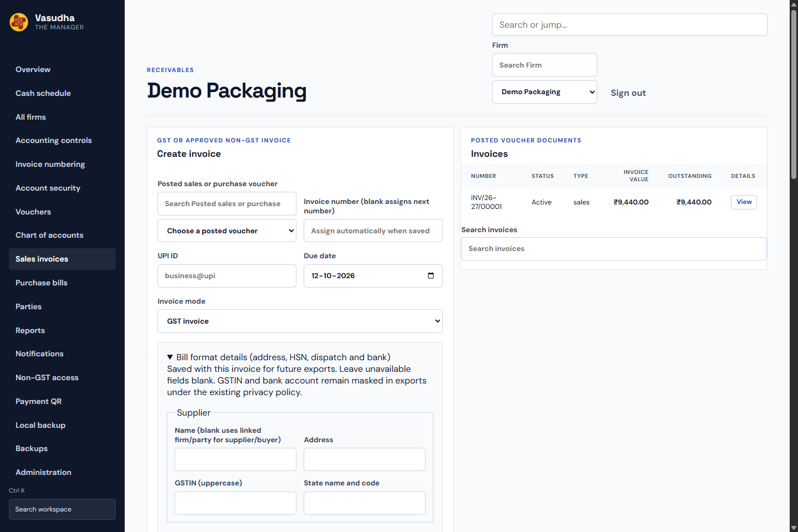Open the Invoice mode dropdown
Screen dimensions: 798x532
tap(300, 321)
